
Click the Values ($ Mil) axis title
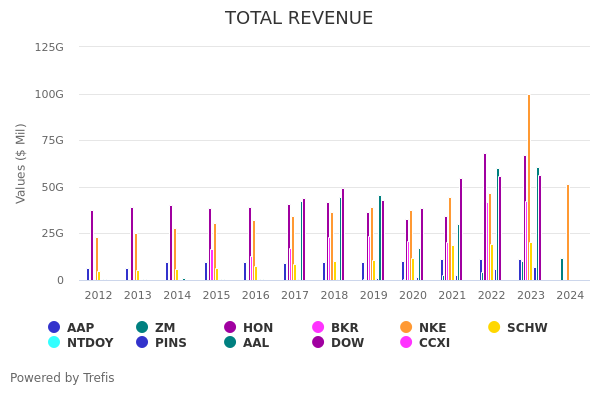coord(21,163)
